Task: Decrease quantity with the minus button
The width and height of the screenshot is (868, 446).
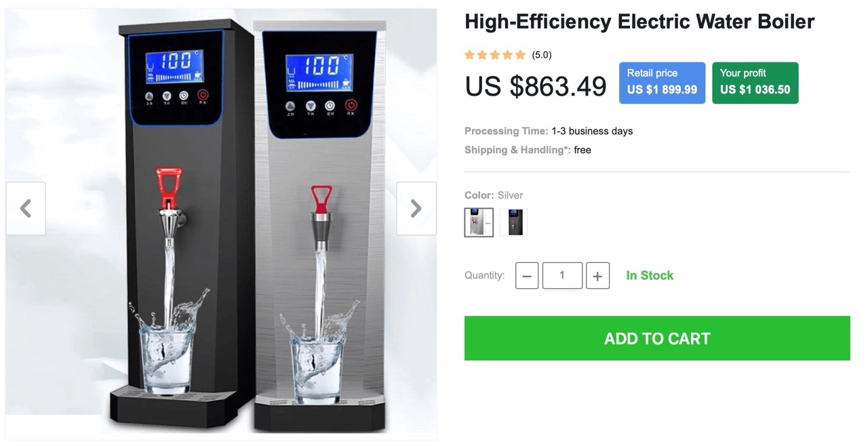Action: click(x=527, y=276)
